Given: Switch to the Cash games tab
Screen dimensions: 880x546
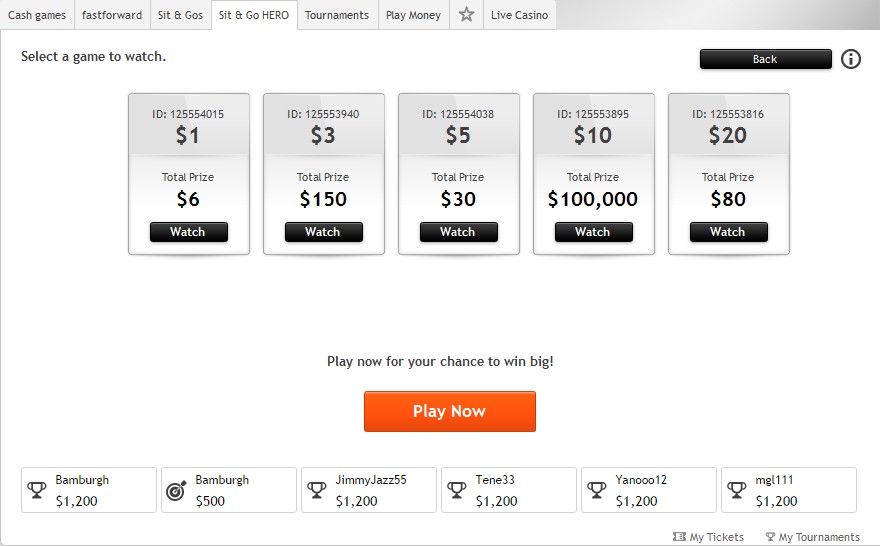Looking at the screenshot, I should click(x=37, y=15).
